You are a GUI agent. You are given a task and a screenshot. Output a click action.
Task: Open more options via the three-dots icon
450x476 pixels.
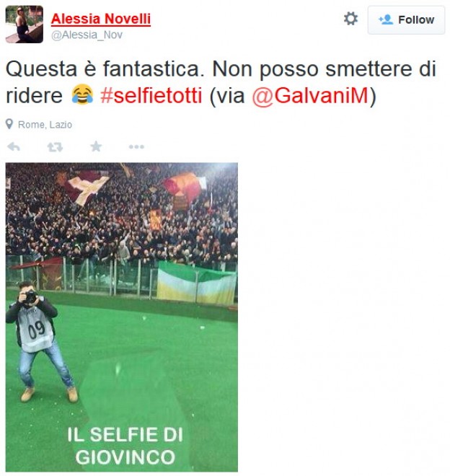tap(136, 147)
